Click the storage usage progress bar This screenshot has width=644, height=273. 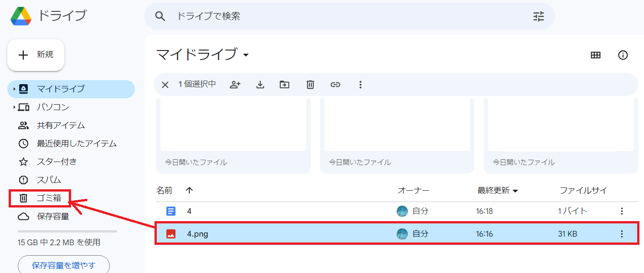point(67,231)
